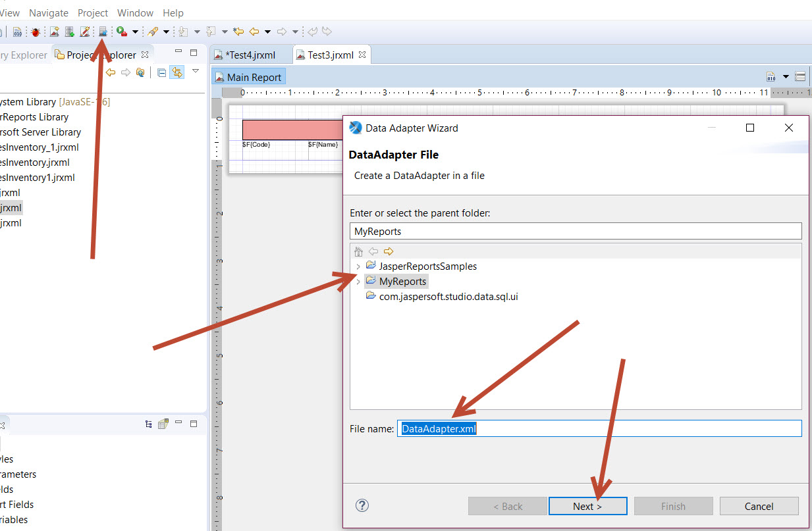Cancel the Data Adapter Wizard
This screenshot has width=812, height=531.
(x=759, y=506)
